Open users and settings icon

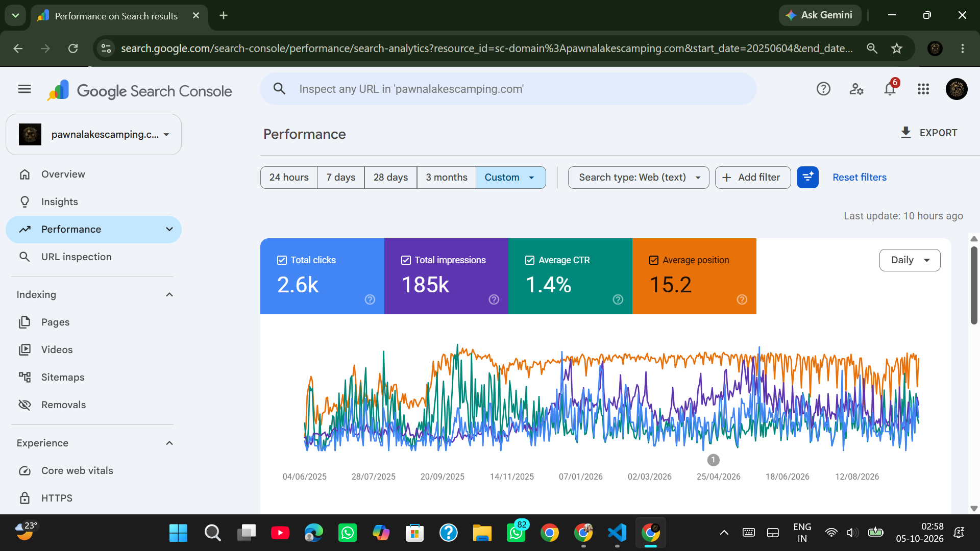tap(856, 89)
